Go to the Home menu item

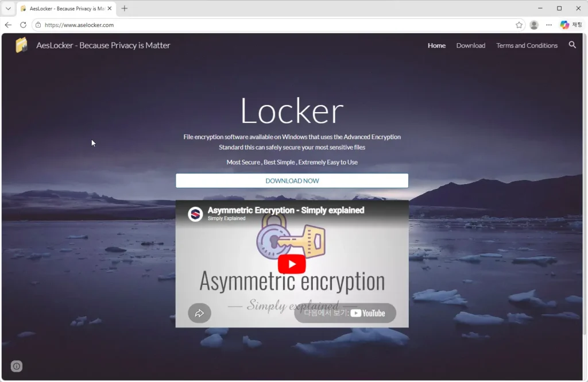[x=436, y=45]
